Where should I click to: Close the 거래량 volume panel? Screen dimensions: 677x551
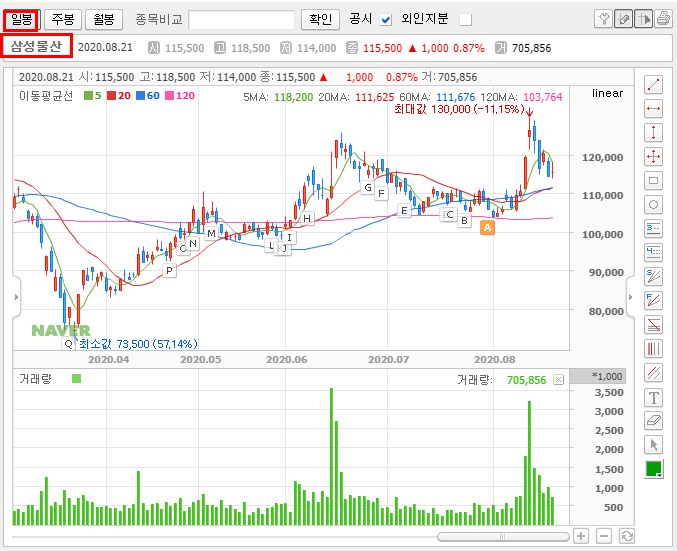pyautogui.click(x=559, y=380)
